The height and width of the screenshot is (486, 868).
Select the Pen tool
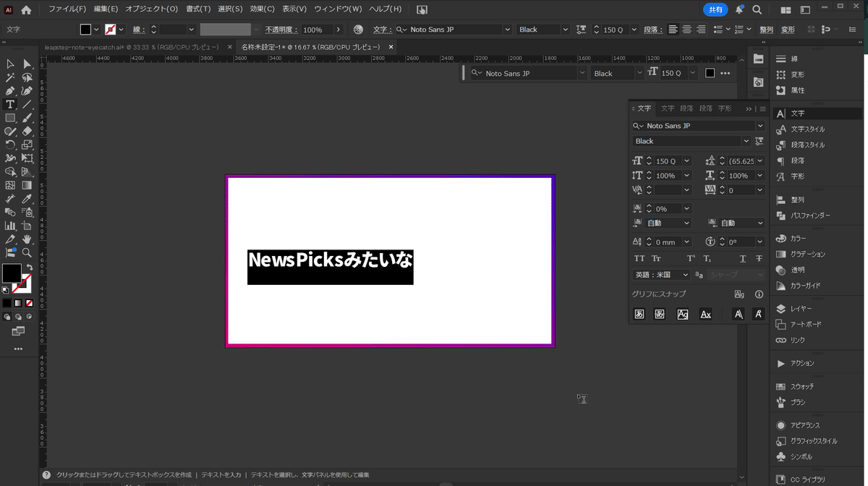10,91
